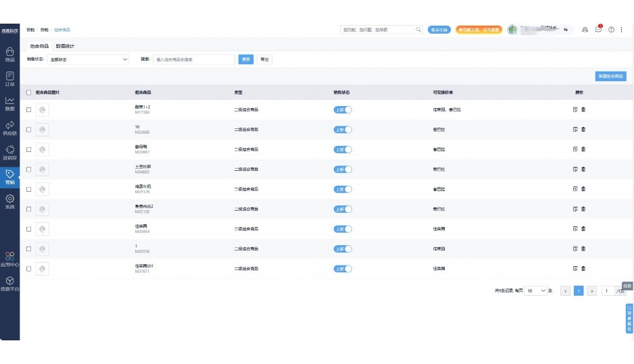Open 应用中心 in the sidebar
The width and height of the screenshot is (634, 364).
pyautogui.click(x=9, y=259)
